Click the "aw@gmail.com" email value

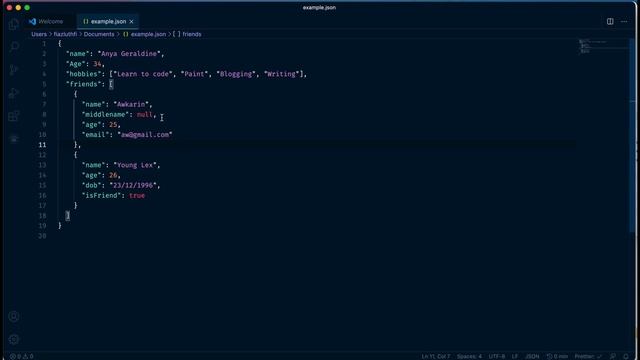(x=145, y=135)
